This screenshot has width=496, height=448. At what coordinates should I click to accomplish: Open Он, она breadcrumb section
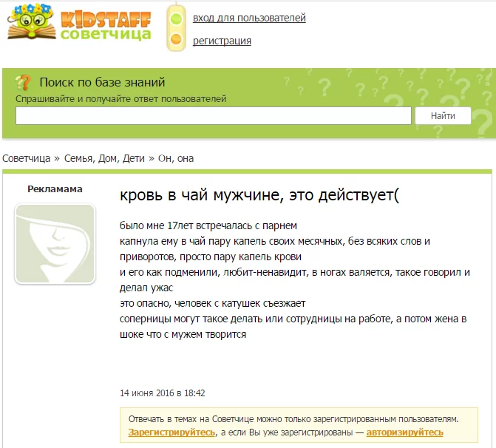[176, 158]
